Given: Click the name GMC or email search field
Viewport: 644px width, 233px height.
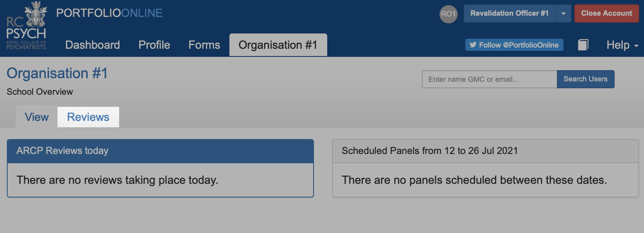Looking at the screenshot, I should (489, 79).
